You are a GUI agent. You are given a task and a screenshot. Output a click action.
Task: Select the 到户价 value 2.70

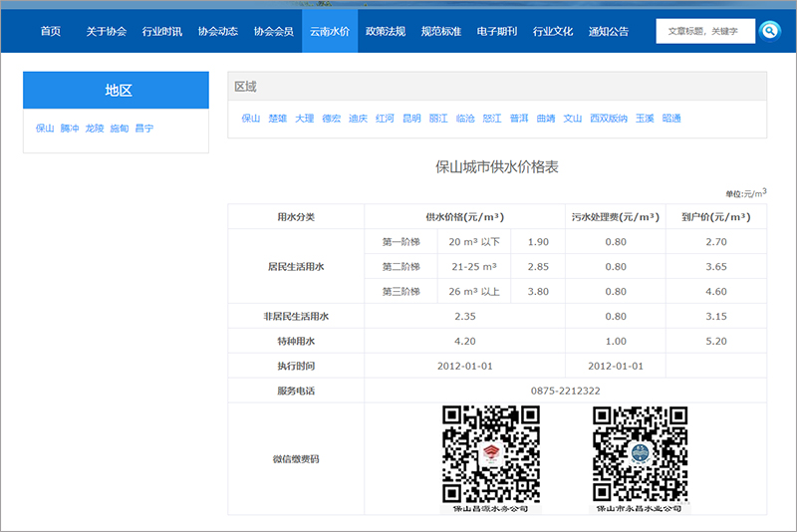[716, 242]
